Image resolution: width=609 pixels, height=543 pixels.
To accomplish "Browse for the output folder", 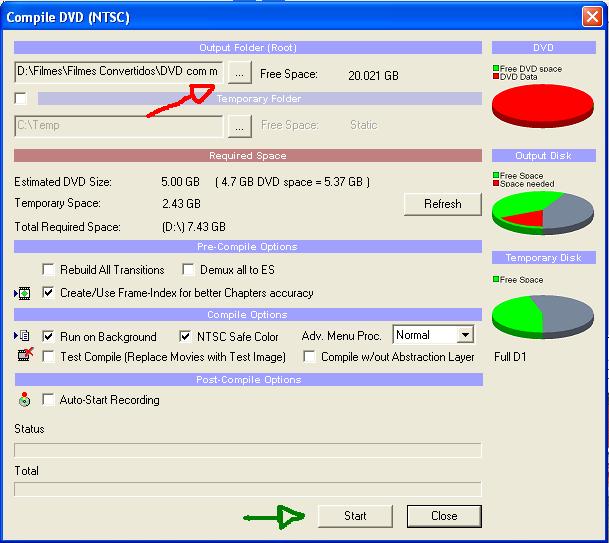I will point(240,72).
